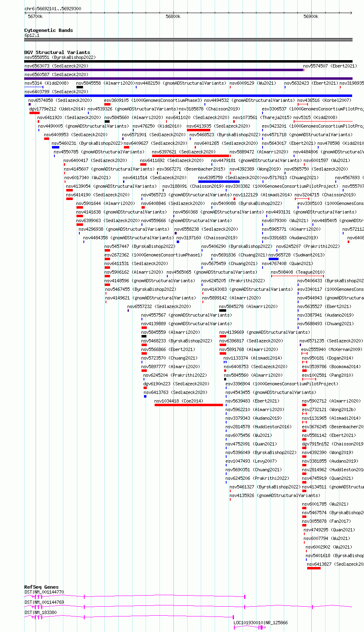Select nsv6558238 (Sedlazeck2020) label
364x632 pixels.
click(206, 229)
